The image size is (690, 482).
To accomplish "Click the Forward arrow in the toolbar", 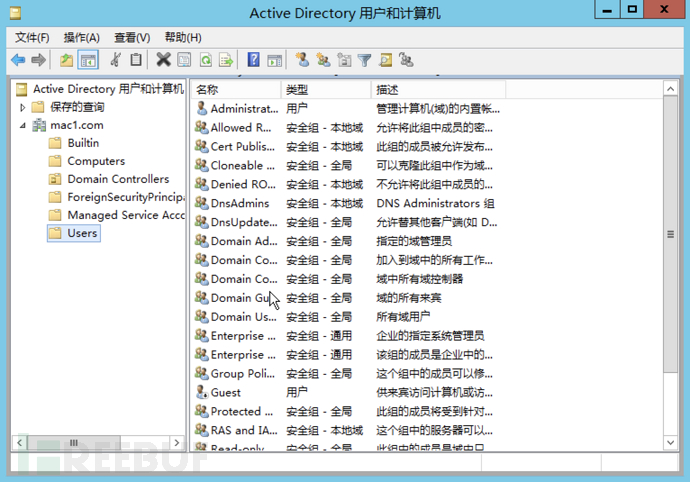I will coord(39,60).
